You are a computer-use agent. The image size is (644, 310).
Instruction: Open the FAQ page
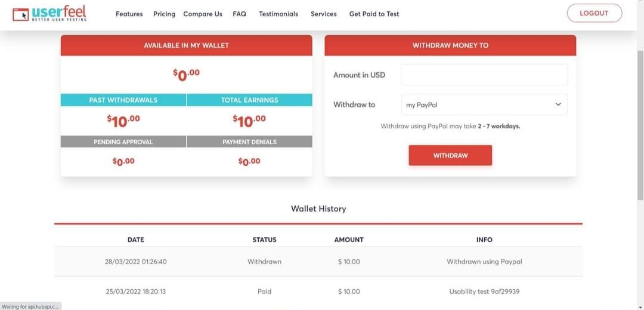tap(239, 14)
